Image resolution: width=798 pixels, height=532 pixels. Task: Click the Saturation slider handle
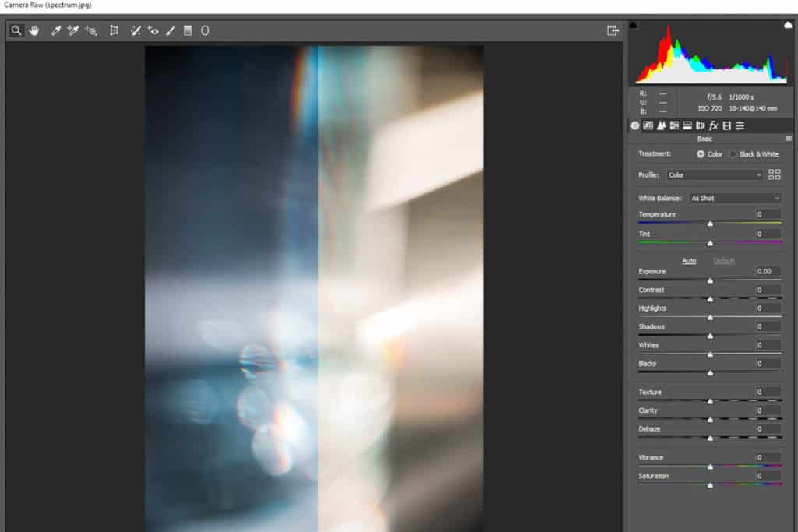click(711, 485)
